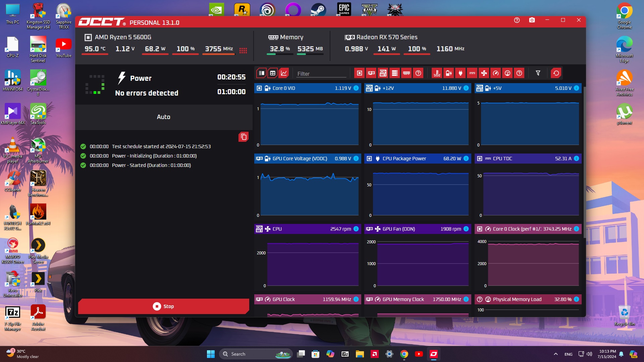Open info for GPU Fan graph
This screenshot has width=644, height=362.
[466, 229]
